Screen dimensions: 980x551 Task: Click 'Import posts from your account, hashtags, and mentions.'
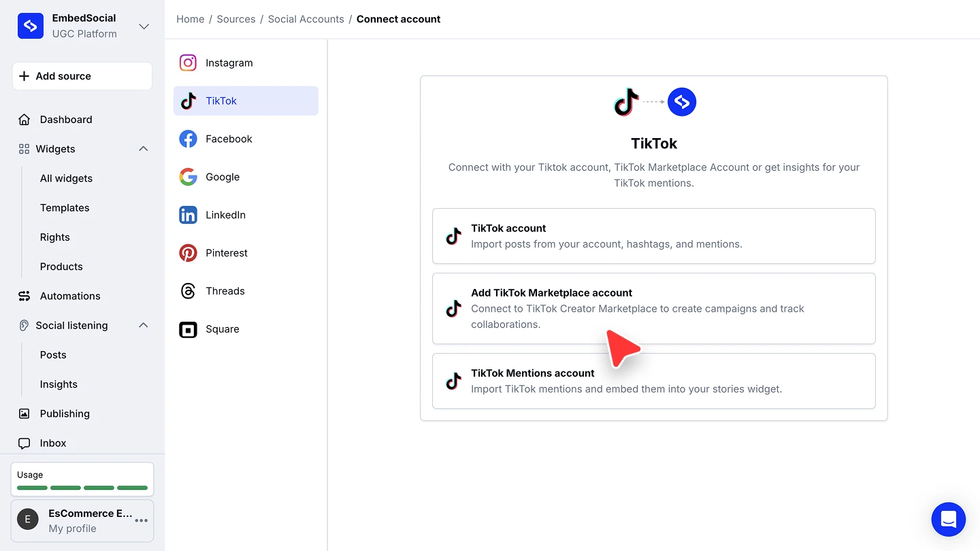point(606,244)
